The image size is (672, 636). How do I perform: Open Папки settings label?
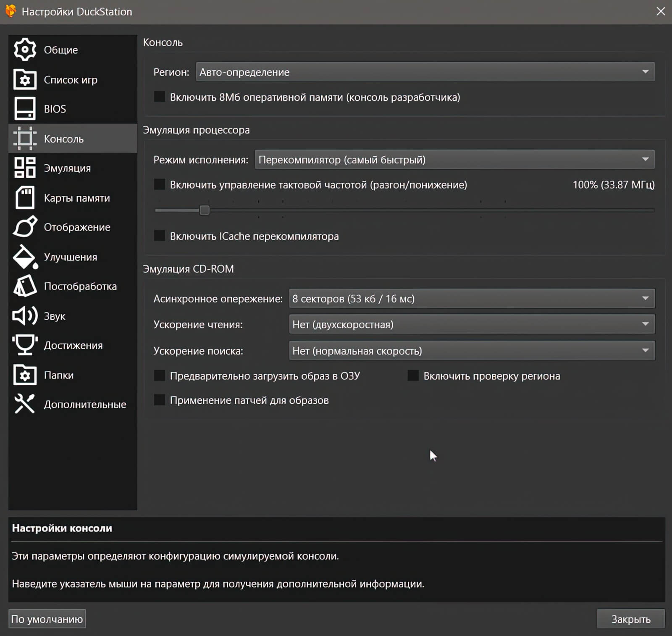click(59, 375)
